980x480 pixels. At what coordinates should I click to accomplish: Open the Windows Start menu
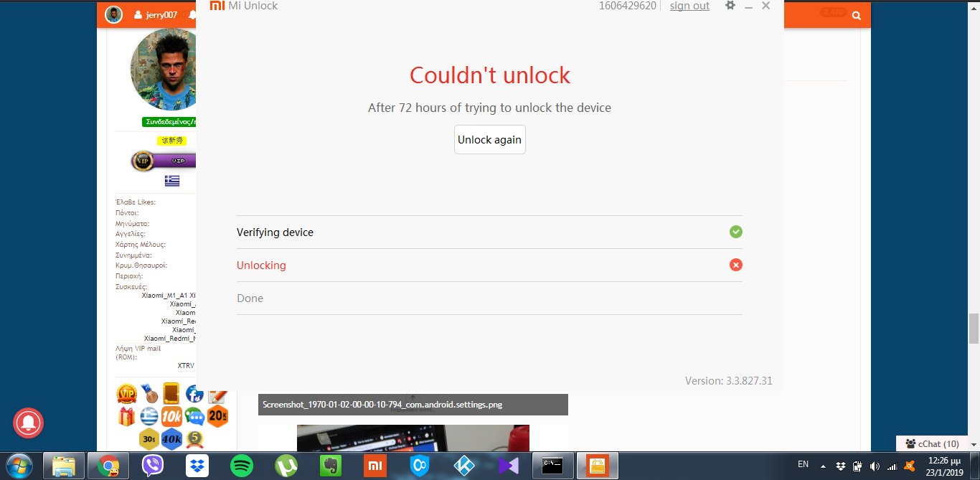pyautogui.click(x=19, y=466)
